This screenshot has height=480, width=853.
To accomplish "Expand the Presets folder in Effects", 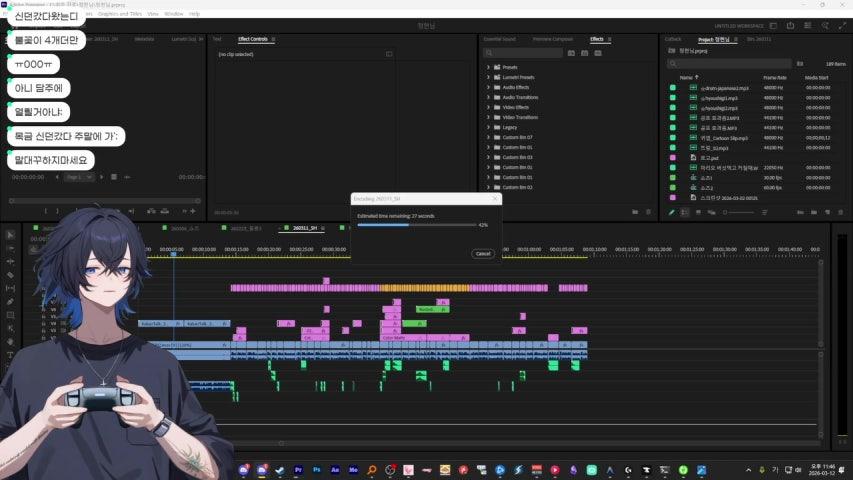I will point(488,67).
